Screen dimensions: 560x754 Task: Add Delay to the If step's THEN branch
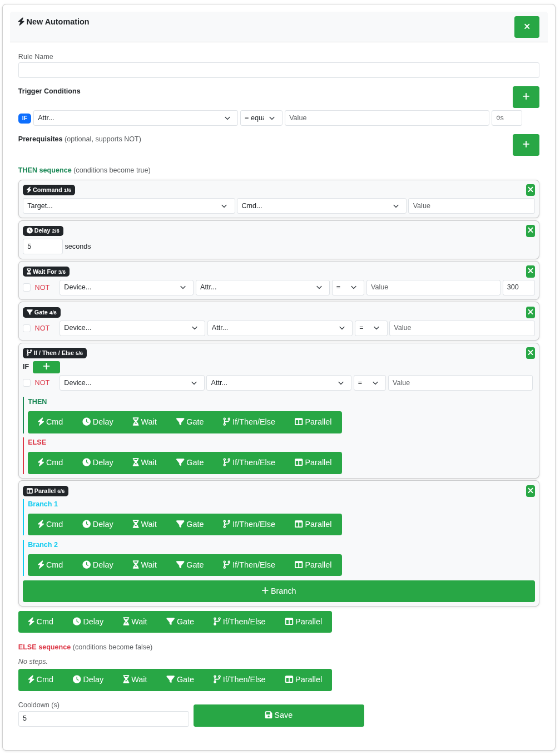(x=98, y=422)
